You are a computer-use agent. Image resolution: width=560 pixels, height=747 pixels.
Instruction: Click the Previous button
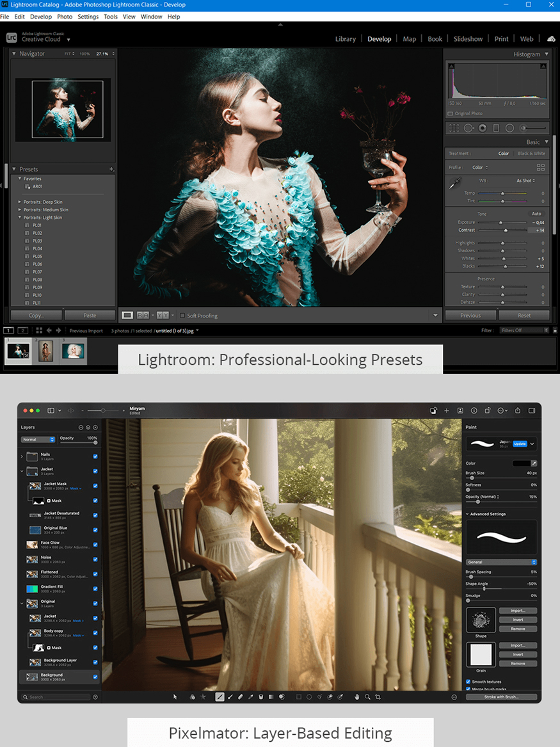[x=470, y=316]
